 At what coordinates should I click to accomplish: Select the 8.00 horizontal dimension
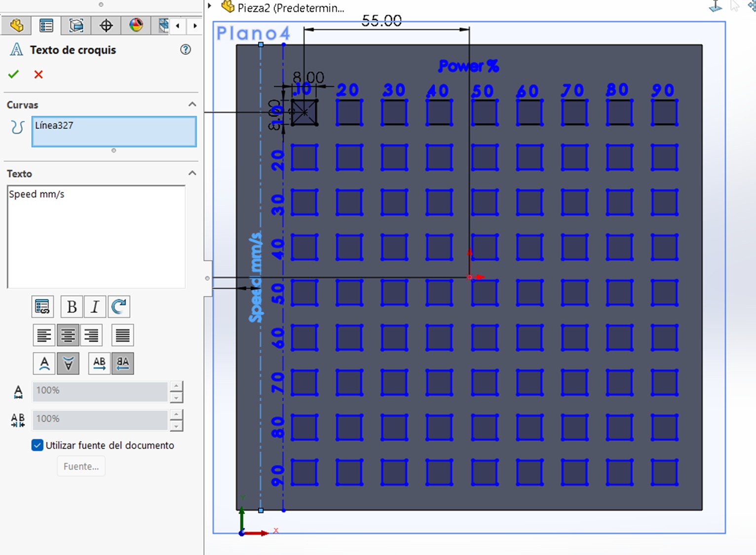click(x=308, y=77)
